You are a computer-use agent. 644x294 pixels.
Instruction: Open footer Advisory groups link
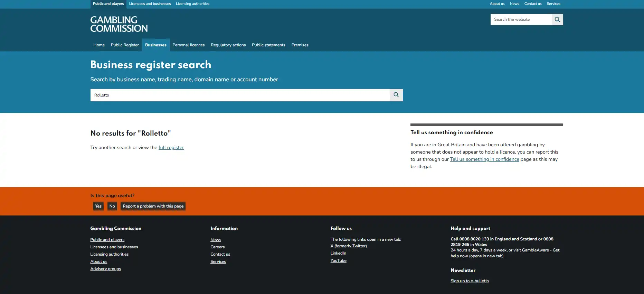click(106, 269)
